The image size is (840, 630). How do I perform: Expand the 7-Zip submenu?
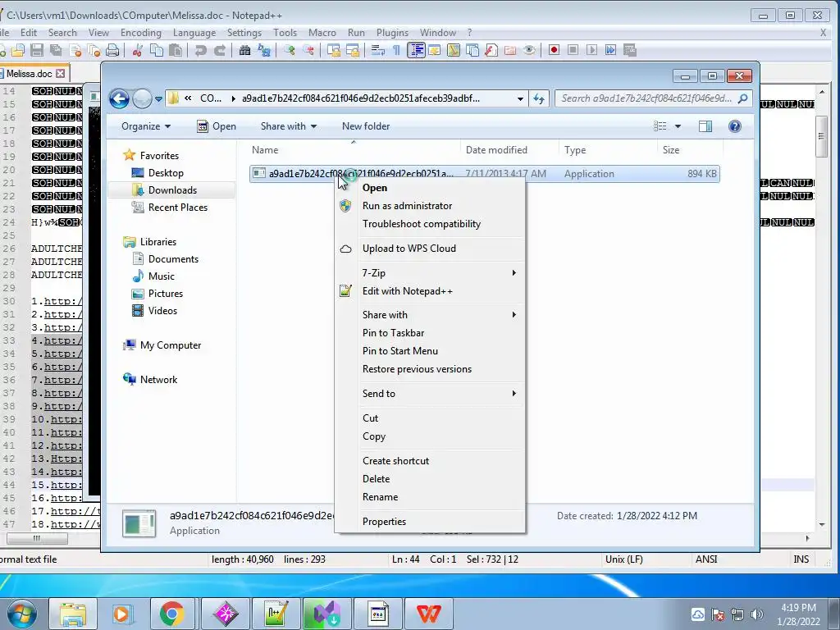(430, 272)
